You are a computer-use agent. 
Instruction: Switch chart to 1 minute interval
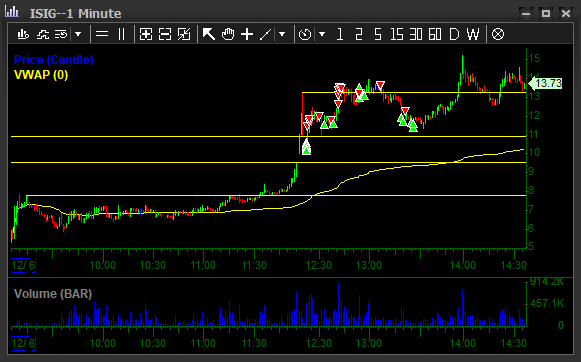pyautogui.click(x=340, y=34)
